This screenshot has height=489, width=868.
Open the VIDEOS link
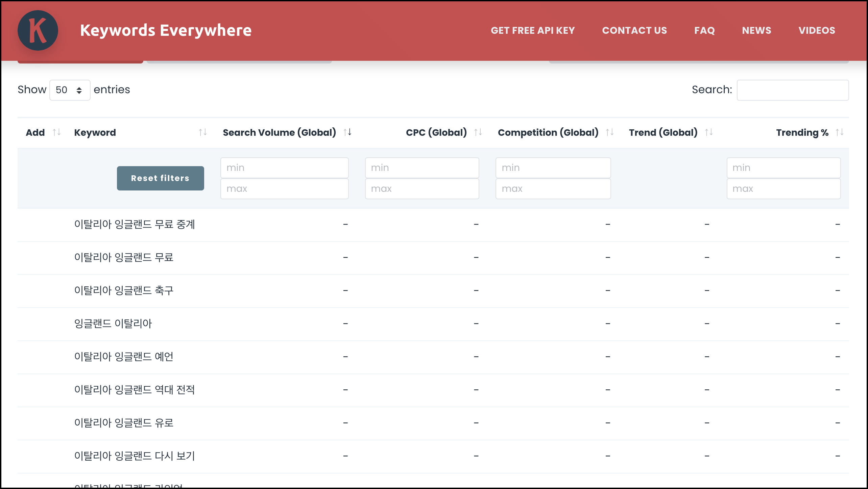(817, 30)
